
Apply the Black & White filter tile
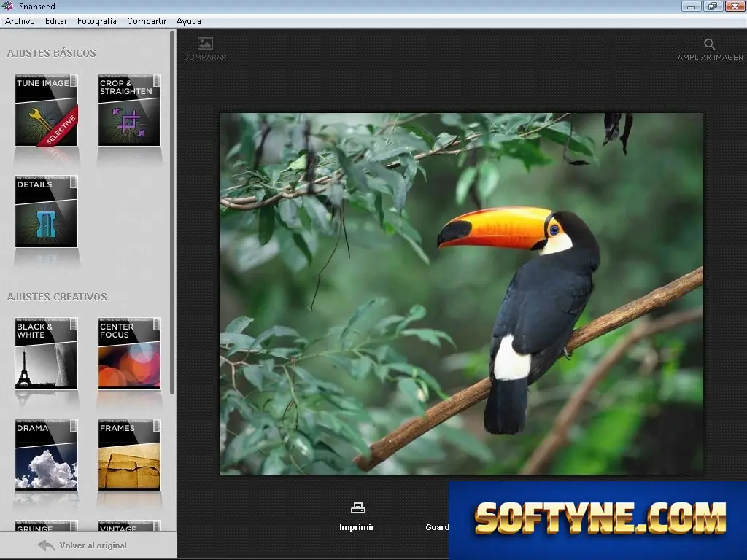click(x=46, y=354)
